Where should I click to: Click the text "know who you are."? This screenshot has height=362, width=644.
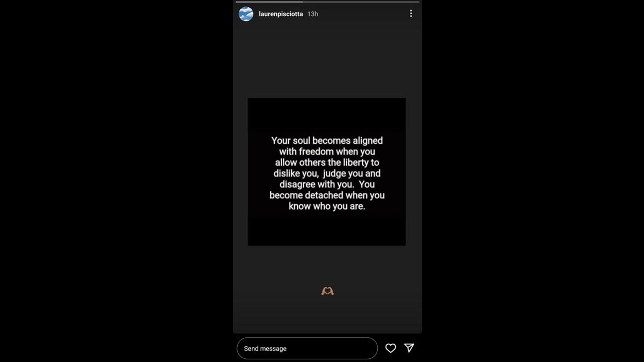coord(327,206)
